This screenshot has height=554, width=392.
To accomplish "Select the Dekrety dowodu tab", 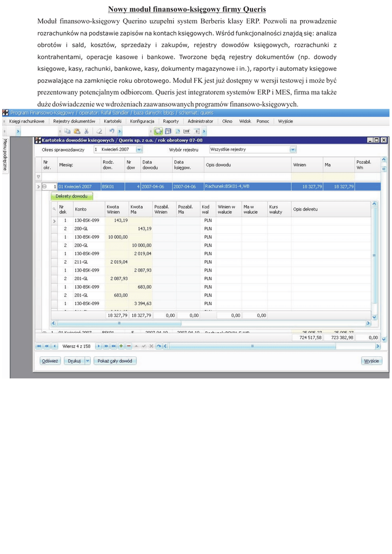I will tap(71, 196).
